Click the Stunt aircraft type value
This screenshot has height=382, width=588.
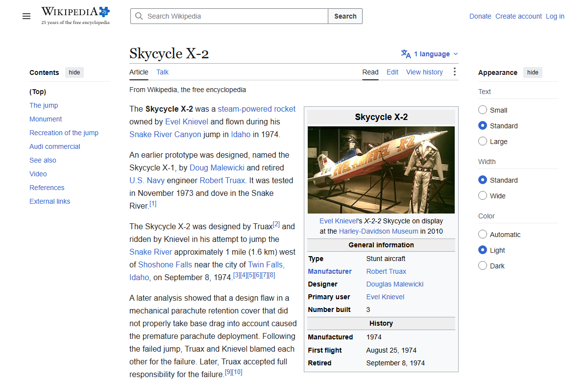[386, 259]
